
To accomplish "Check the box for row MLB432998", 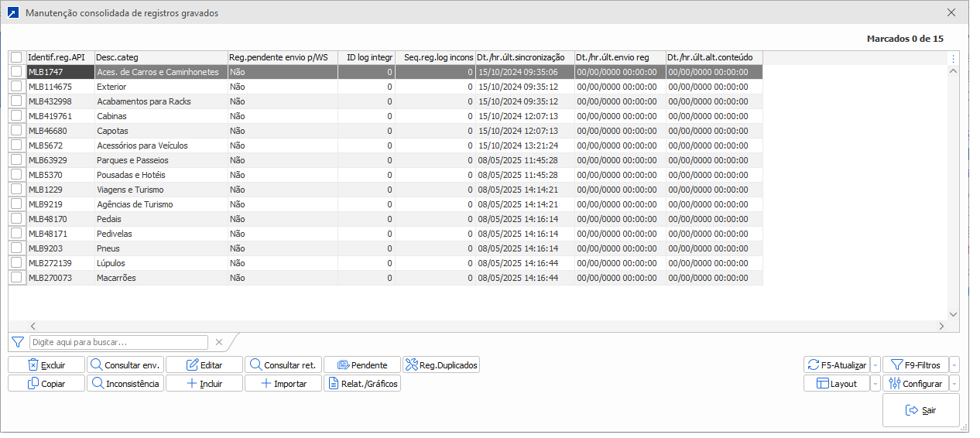I will 16,101.
